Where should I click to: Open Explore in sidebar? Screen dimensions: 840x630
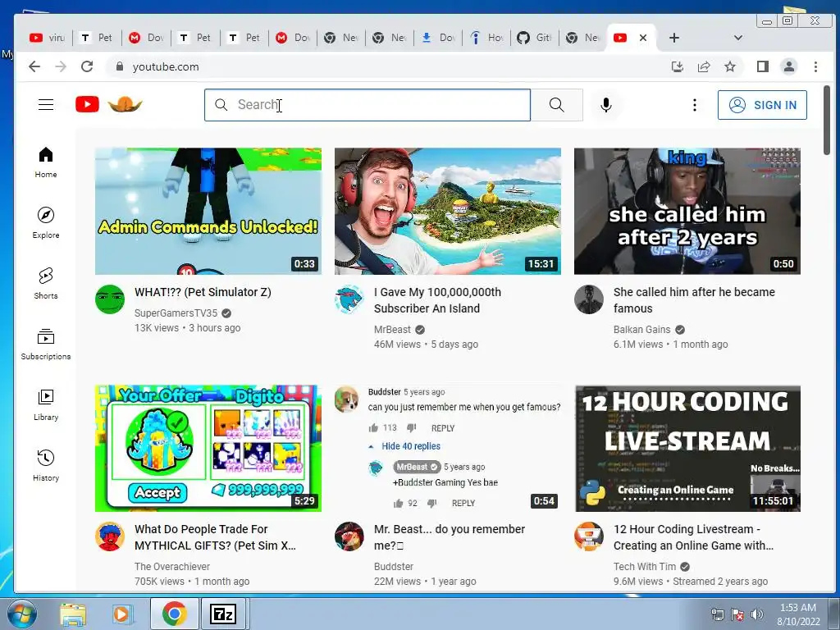[x=46, y=223]
